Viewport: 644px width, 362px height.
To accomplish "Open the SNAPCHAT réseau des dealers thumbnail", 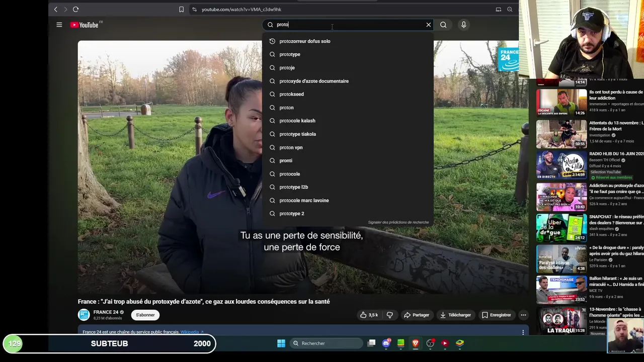I will coord(561,227).
